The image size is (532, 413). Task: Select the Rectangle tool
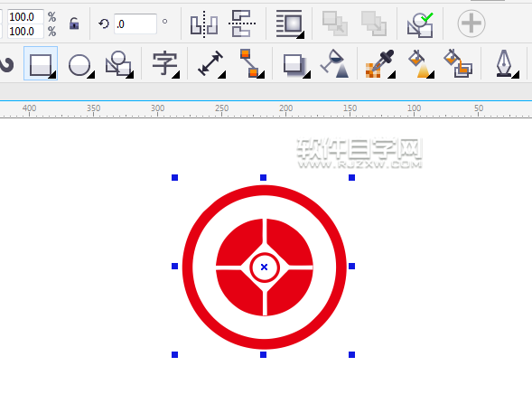click(41, 64)
